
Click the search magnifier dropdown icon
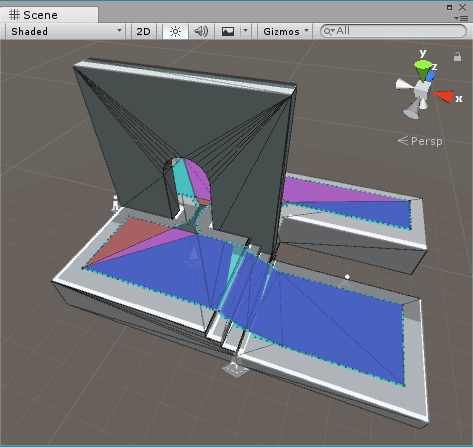coord(329,31)
